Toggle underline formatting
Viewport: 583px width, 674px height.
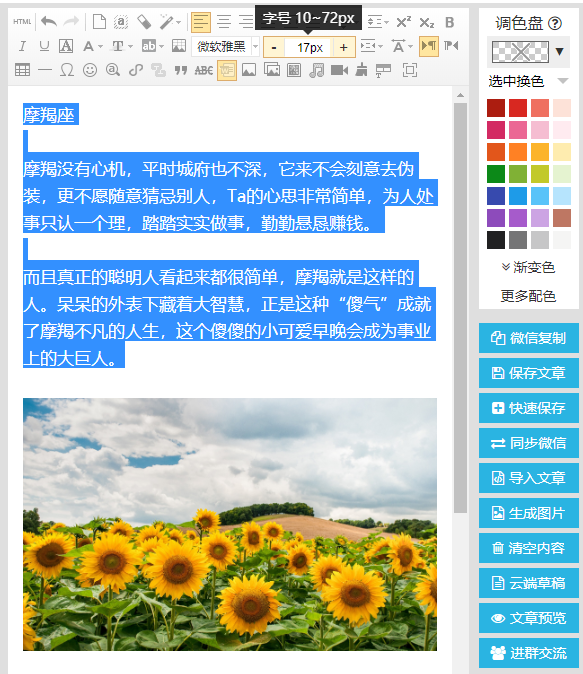(x=44, y=46)
